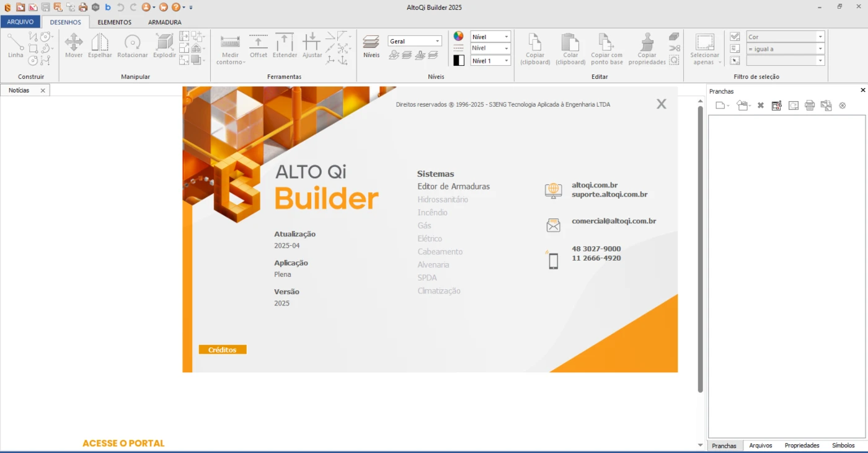Click the copy sheets icon in Pranchas toolbar
This screenshot has width=868, height=453.
826,105
